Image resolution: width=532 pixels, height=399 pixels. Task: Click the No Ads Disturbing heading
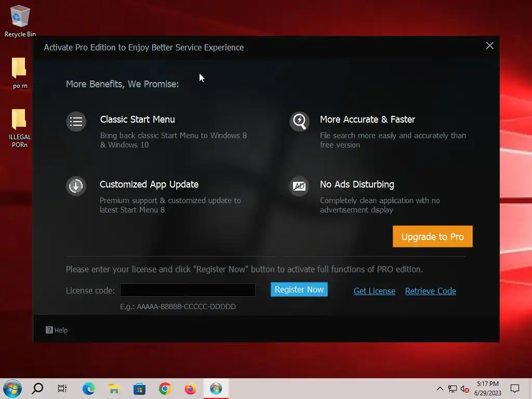click(357, 184)
